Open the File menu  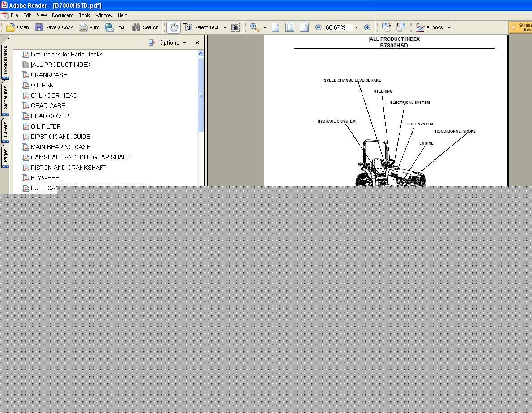pos(14,15)
